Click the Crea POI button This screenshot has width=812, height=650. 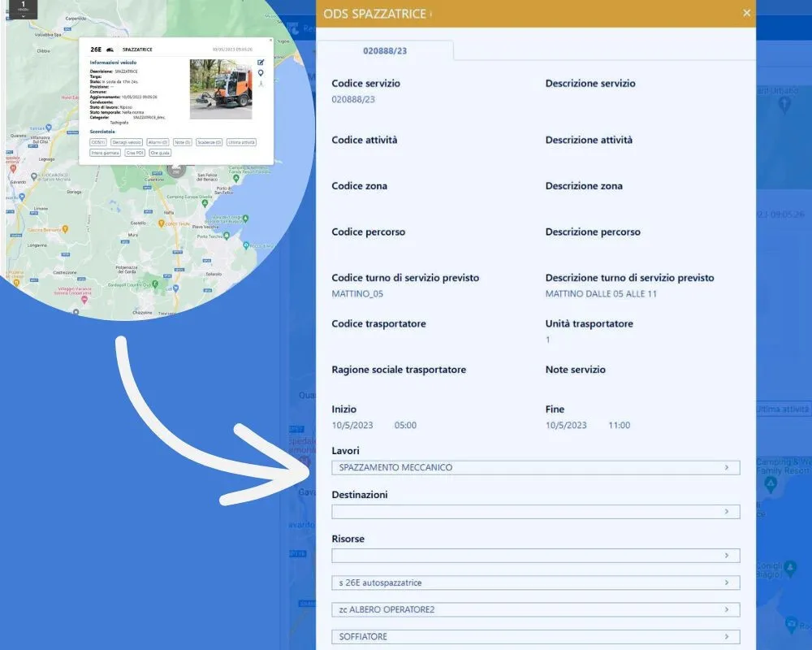pyautogui.click(x=135, y=153)
